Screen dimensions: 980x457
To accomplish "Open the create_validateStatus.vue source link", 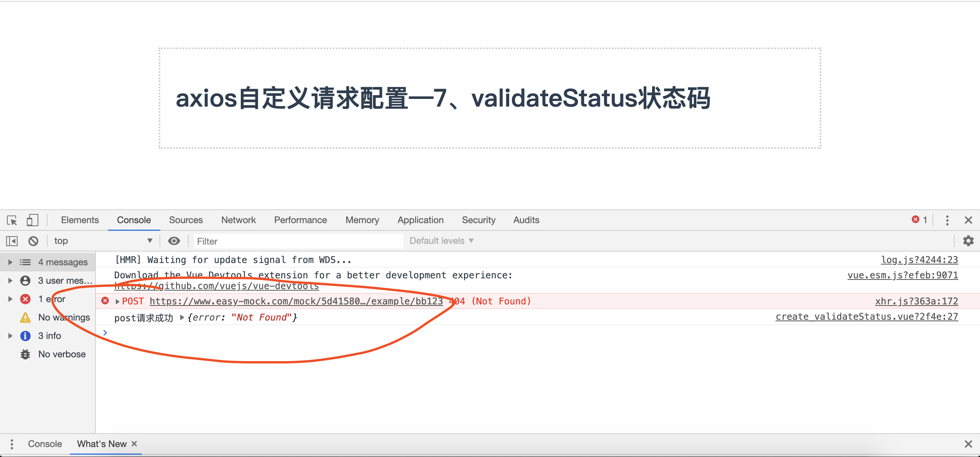I will tap(867, 317).
